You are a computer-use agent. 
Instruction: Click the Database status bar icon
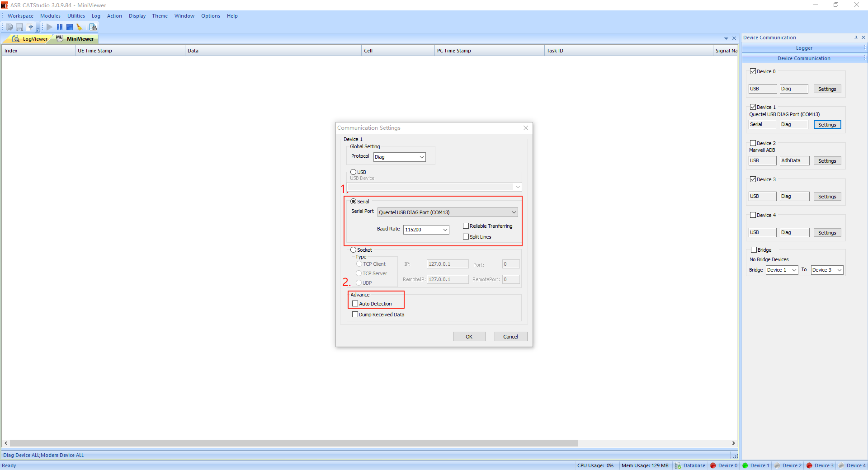678,465
